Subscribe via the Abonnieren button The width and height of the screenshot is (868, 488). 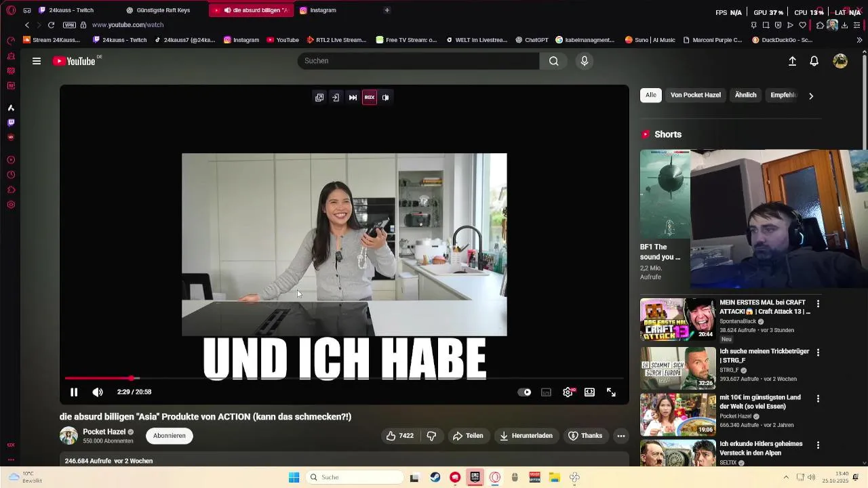pyautogui.click(x=170, y=436)
